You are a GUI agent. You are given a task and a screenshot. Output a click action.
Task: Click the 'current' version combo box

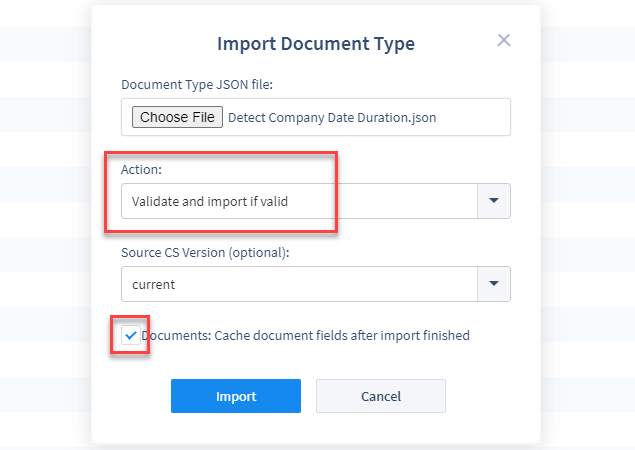coord(299,284)
